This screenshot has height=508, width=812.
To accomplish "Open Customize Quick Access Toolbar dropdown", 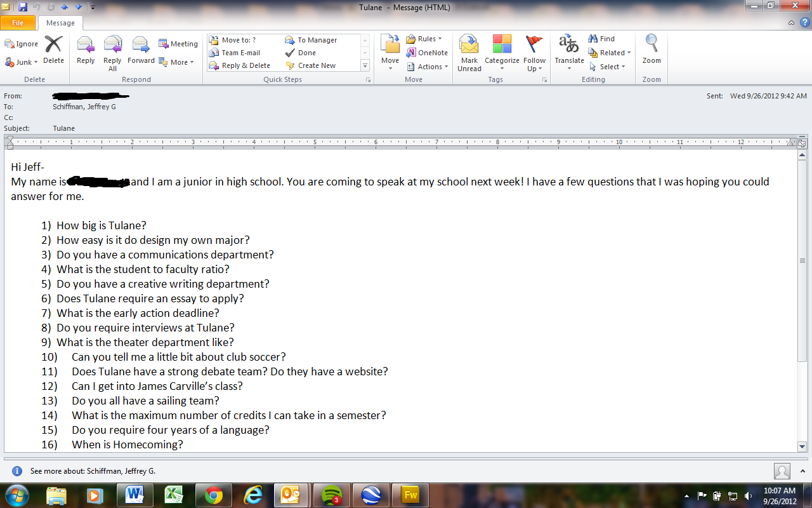I will (x=93, y=8).
